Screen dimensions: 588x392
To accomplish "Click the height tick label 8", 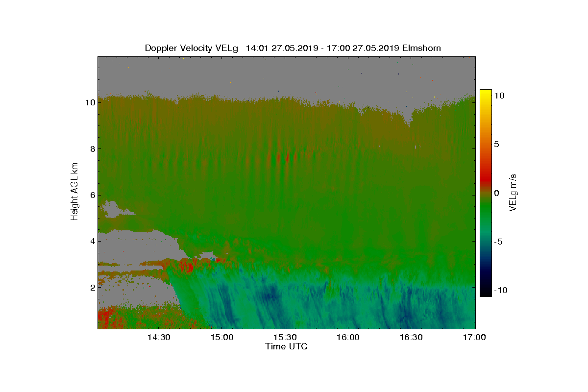I will pyautogui.click(x=92, y=148).
